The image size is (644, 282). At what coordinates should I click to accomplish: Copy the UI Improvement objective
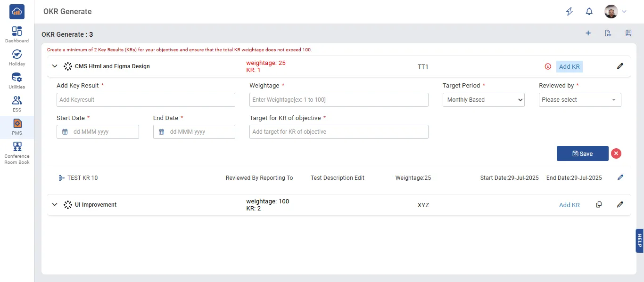[599, 205]
